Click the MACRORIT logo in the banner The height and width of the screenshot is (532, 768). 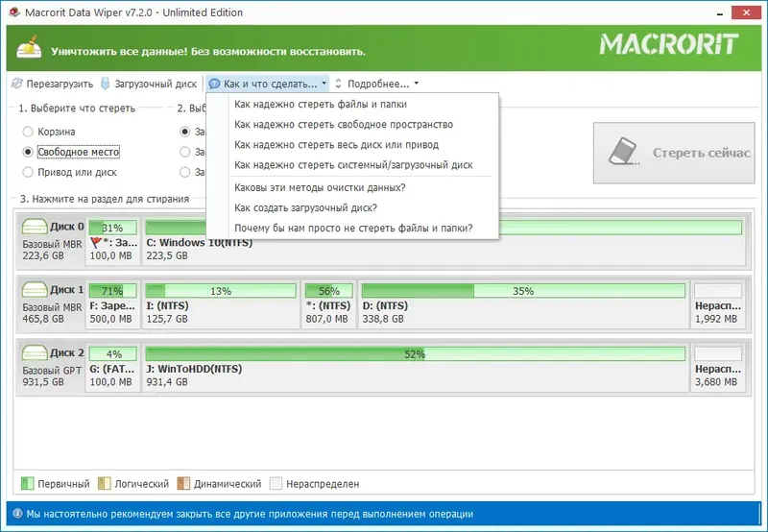(669, 44)
